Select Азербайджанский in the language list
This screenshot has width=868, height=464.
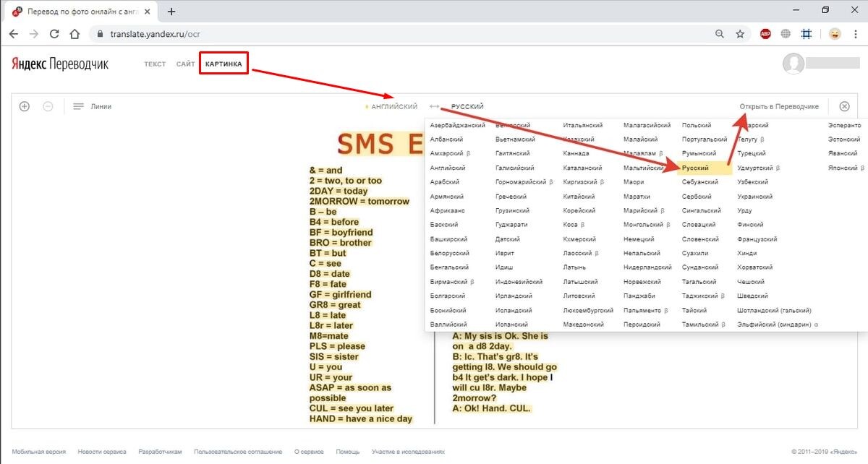coord(458,126)
